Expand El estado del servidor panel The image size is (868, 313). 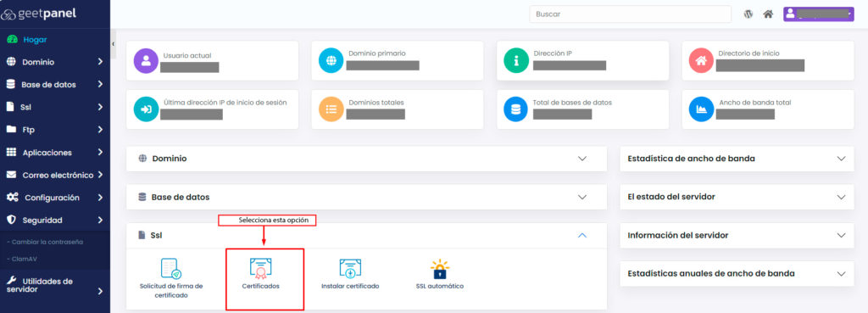737,197
